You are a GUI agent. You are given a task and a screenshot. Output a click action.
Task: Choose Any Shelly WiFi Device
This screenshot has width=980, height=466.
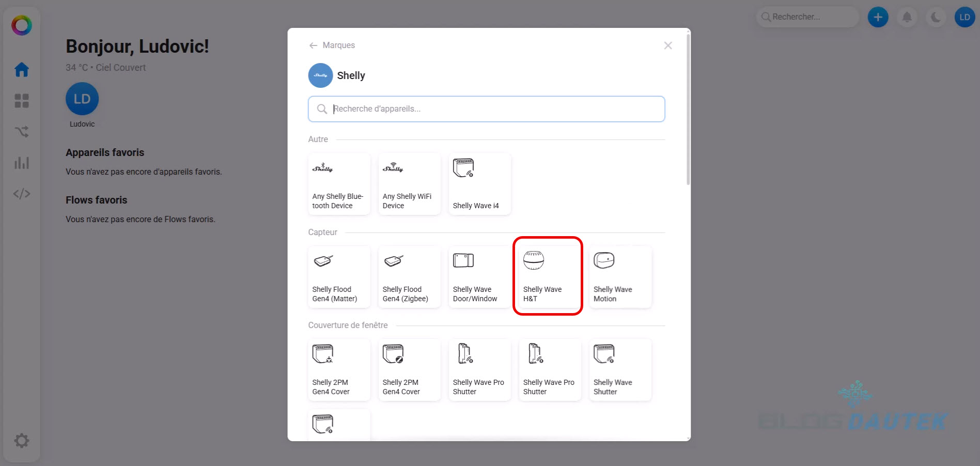point(409,184)
